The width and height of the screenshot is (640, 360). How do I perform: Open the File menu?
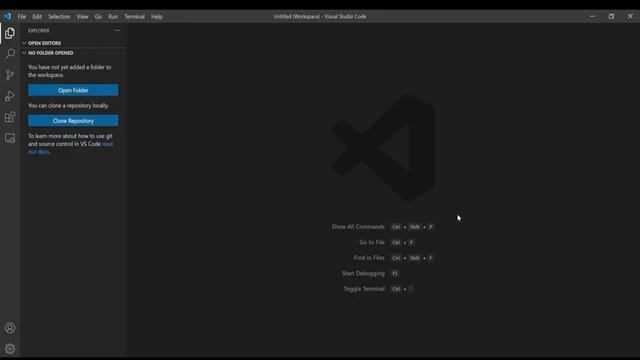click(22, 17)
